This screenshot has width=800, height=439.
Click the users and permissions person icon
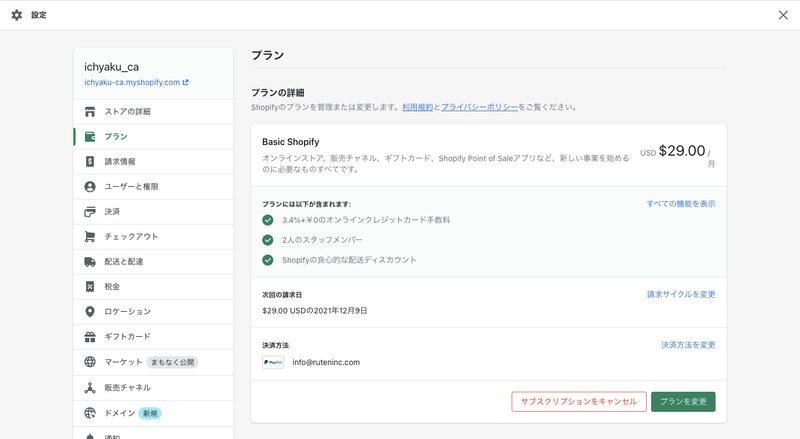click(90, 186)
